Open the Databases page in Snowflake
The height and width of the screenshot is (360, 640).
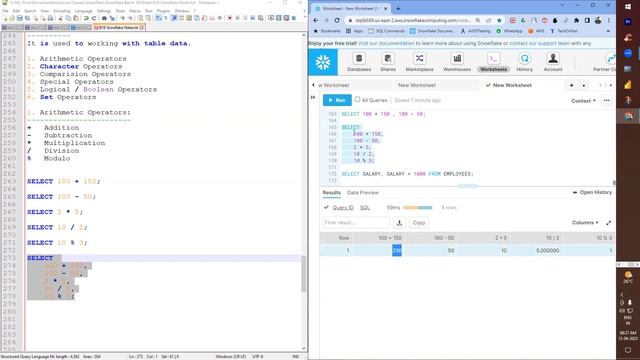[x=359, y=62]
